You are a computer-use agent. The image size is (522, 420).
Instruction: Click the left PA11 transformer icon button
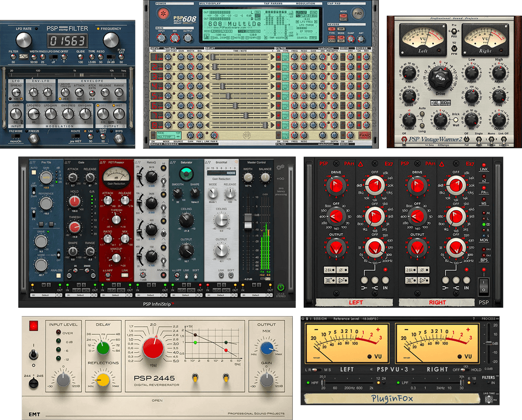click(x=330, y=280)
